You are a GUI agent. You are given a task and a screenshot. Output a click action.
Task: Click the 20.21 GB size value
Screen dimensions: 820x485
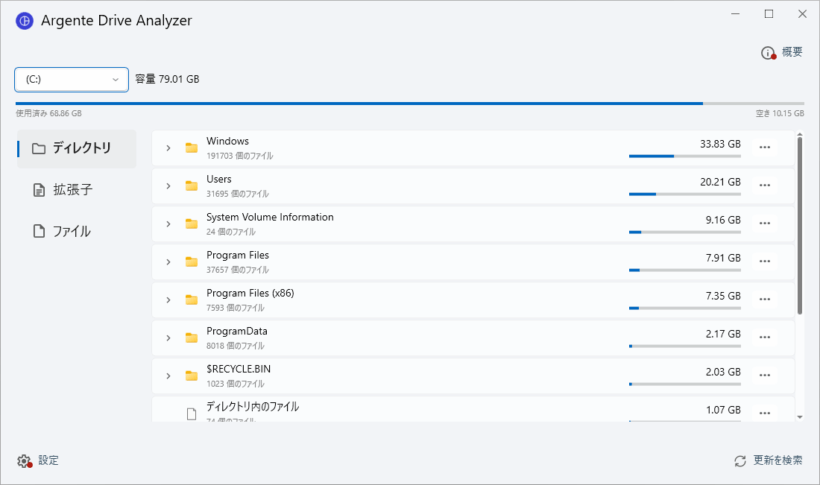720,182
